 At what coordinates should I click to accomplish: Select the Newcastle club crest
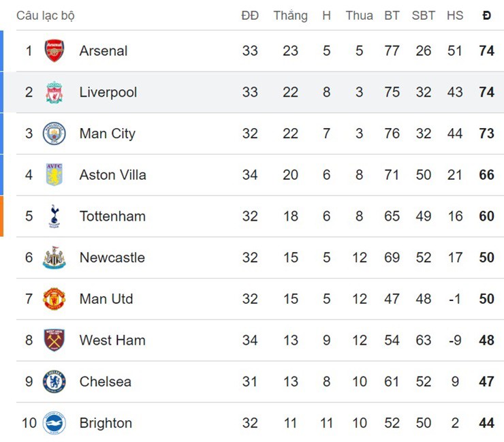[54, 258]
